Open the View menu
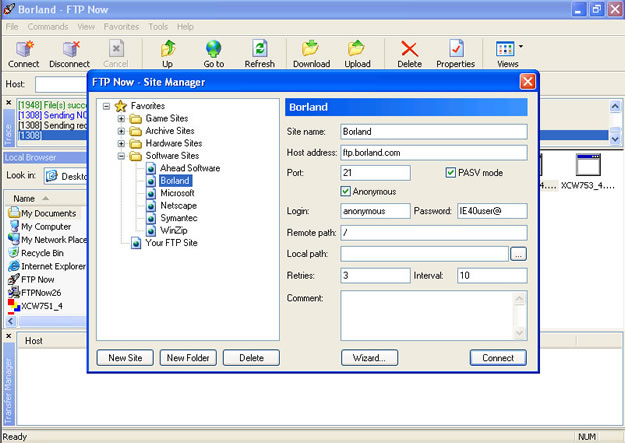This screenshot has width=625, height=443. (x=86, y=27)
